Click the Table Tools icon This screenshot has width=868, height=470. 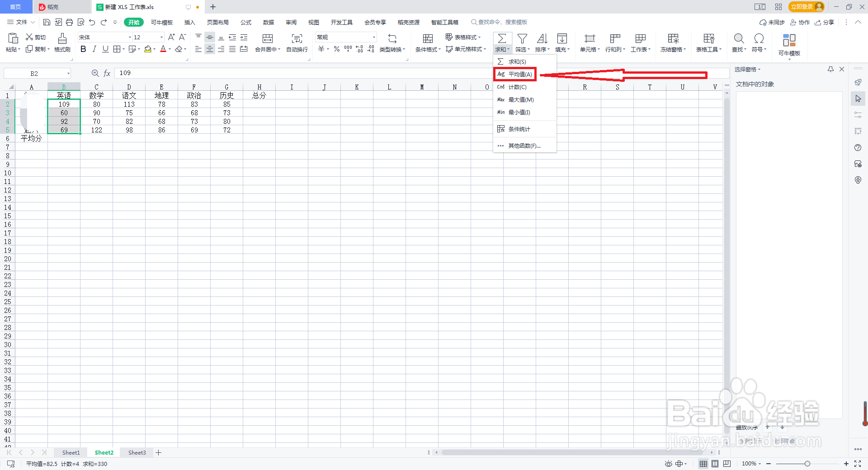point(709,38)
